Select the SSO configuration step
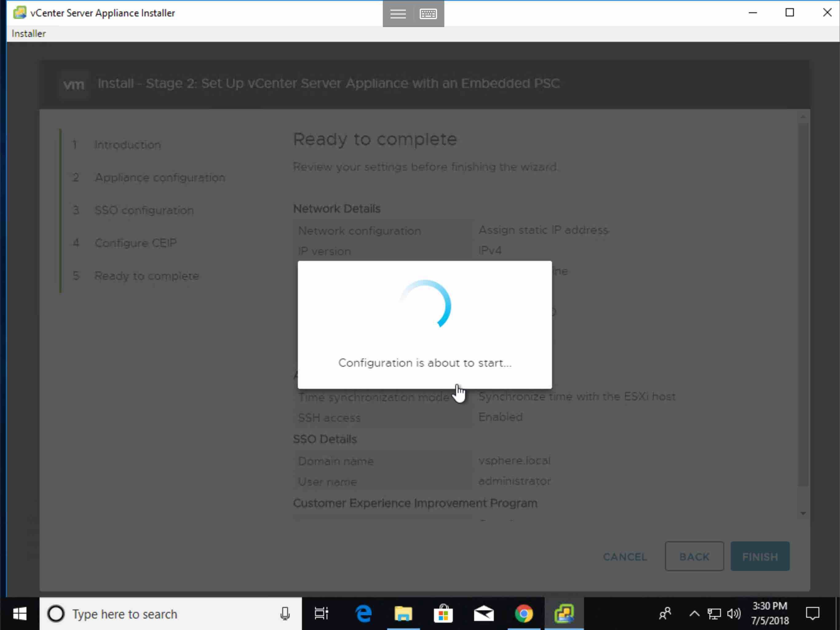Image resolution: width=840 pixels, height=630 pixels. [x=144, y=210]
